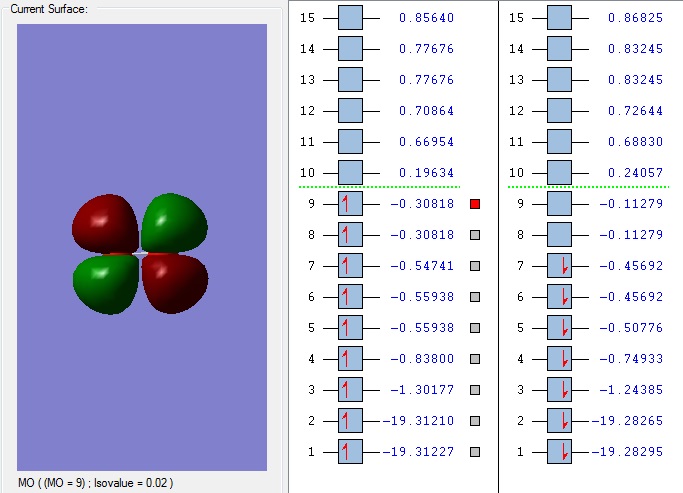Select beta orbital 1 spin-down box
The width and height of the screenshot is (683, 493).
point(559,452)
